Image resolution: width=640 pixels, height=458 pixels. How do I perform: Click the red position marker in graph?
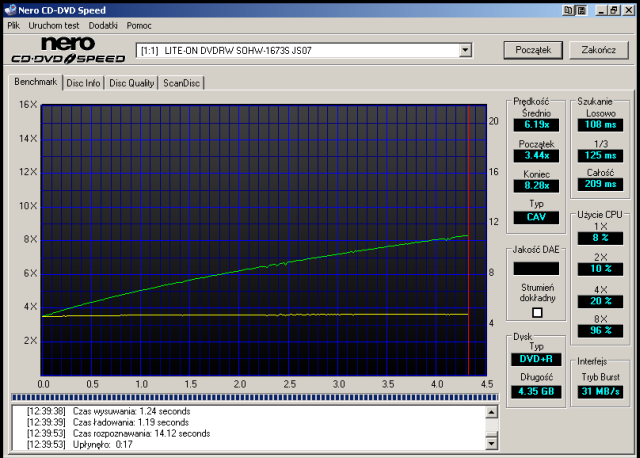pyautogui.click(x=468, y=240)
